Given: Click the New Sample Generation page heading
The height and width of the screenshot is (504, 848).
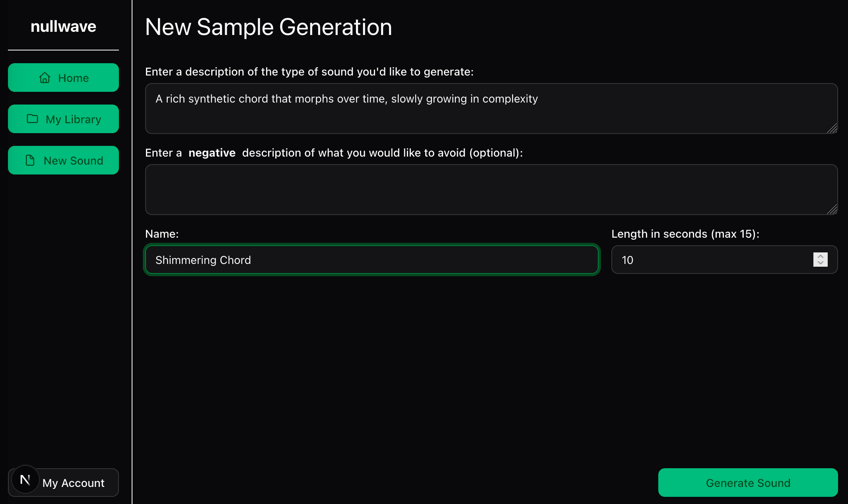Looking at the screenshot, I should pos(268,27).
